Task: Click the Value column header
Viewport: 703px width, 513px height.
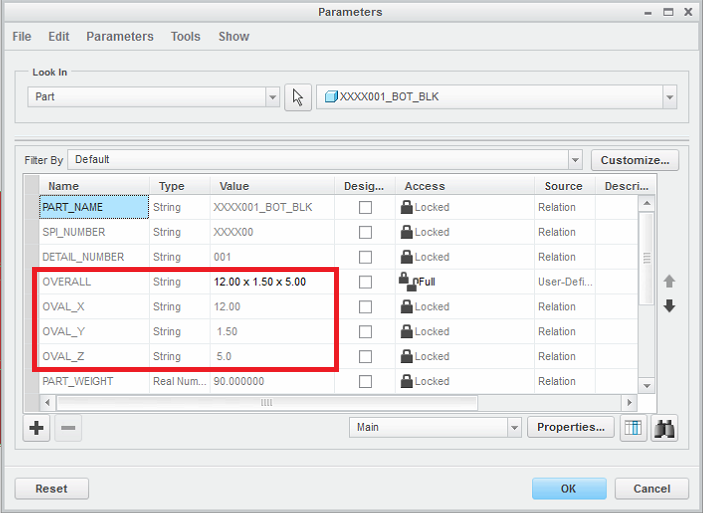Action: (x=272, y=186)
